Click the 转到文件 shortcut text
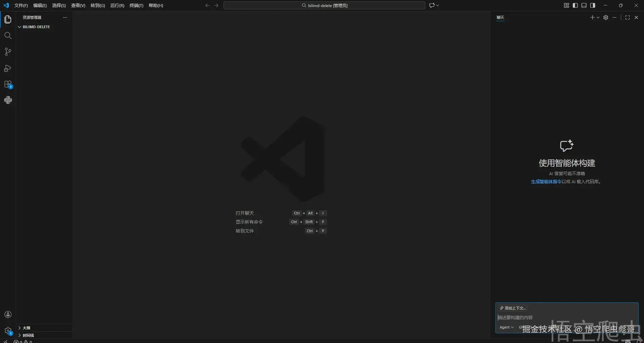 245,231
